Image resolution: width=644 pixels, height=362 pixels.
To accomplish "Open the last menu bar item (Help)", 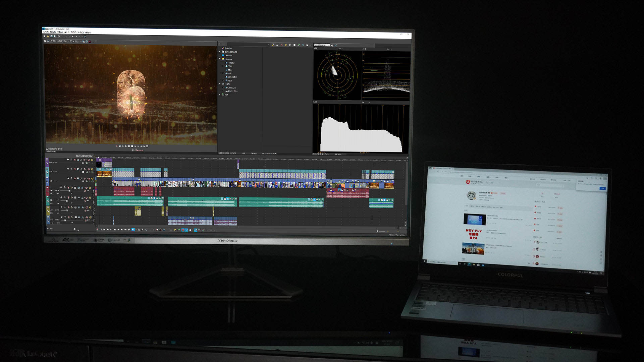I will pyautogui.click(x=88, y=33).
